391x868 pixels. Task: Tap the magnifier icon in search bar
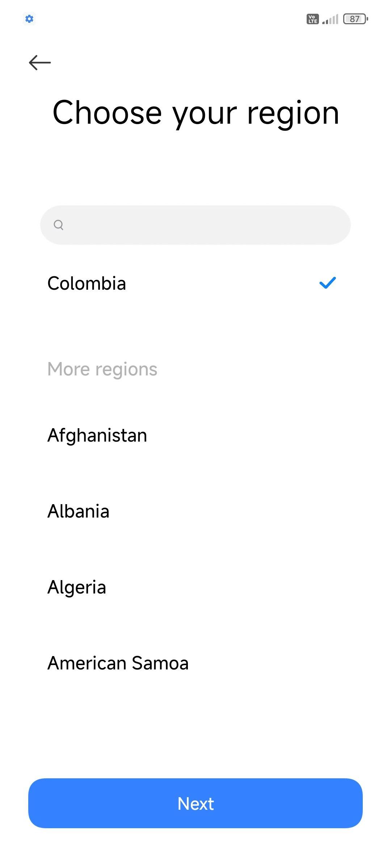[x=58, y=225]
